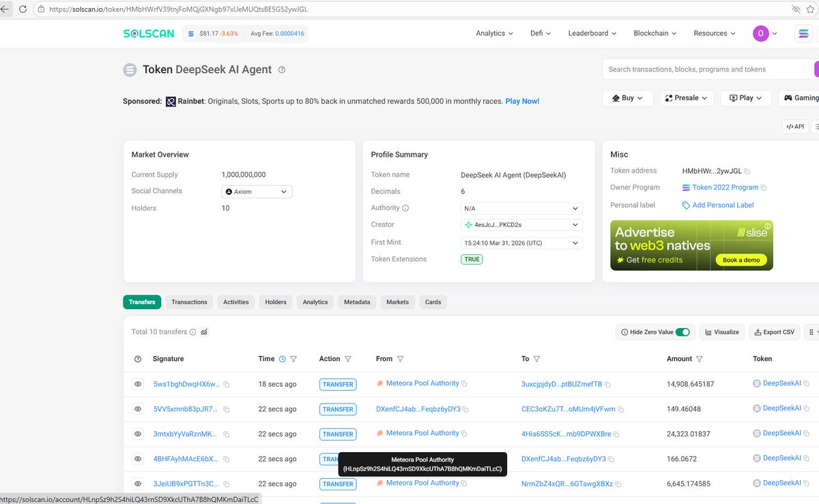Expand the Analytics menu

click(x=495, y=33)
